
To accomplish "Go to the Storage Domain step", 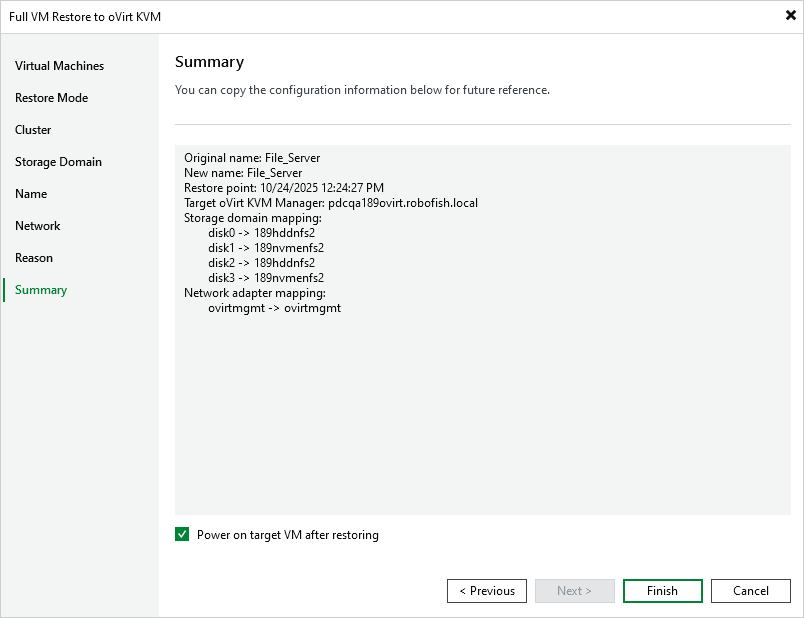I will coord(57,161).
